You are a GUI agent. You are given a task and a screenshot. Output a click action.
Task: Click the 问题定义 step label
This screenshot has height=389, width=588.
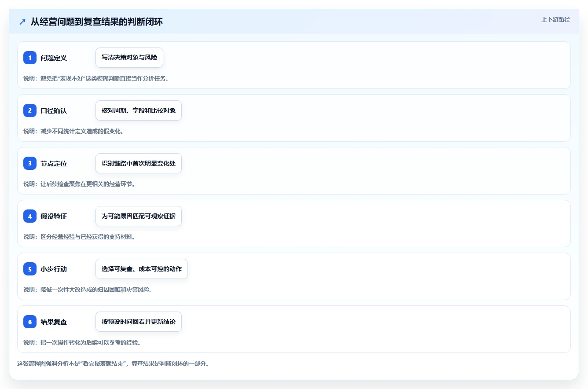[x=54, y=58]
